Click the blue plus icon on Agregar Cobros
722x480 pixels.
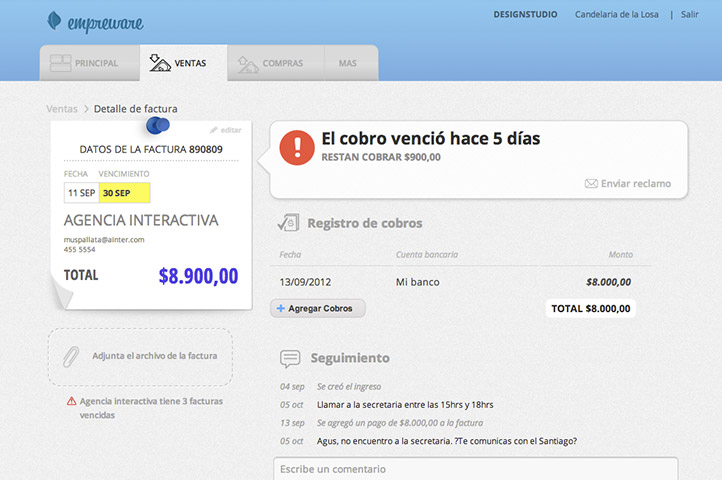pos(280,308)
